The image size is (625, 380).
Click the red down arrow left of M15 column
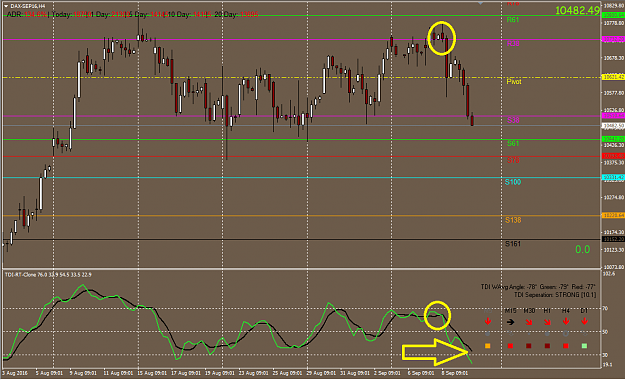487,321
